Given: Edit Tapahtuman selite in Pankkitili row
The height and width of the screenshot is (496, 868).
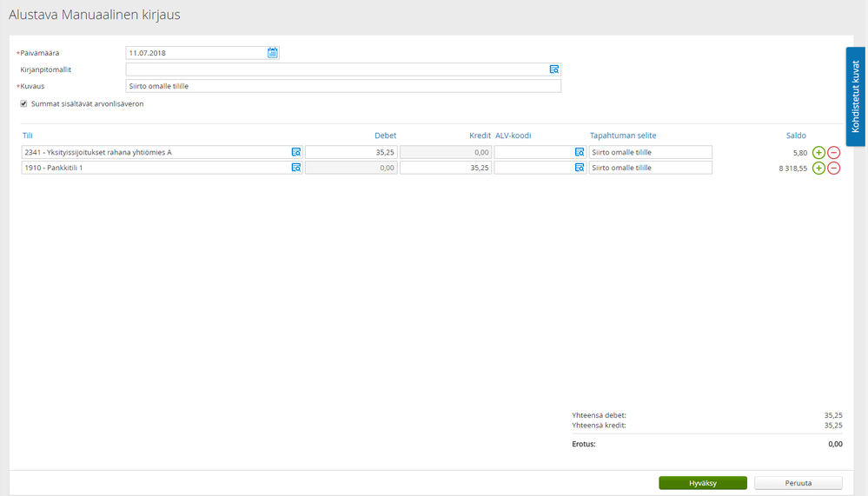Looking at the screenshot, I should tap(651, 168).
